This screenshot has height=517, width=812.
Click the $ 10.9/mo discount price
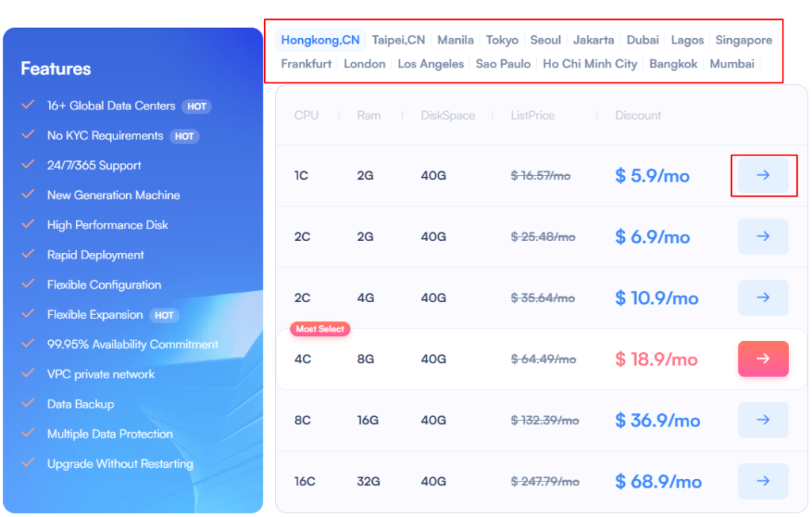(657, 298)
